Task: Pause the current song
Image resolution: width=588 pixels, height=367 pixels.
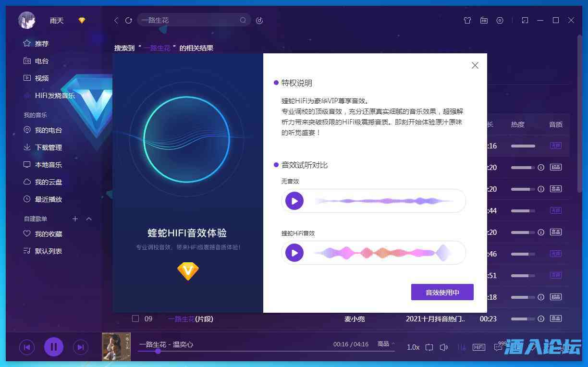Action: pyautogui.click(x=54, y=346)
